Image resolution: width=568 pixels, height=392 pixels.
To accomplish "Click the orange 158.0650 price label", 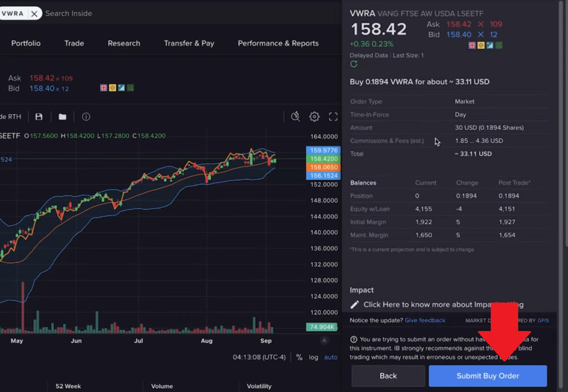I will pyautogui.click(x=323, y=167).
